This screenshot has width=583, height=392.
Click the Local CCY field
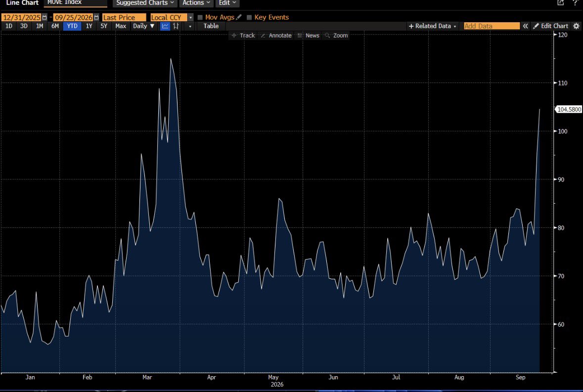pyautogui.click(x=169, y=17)
